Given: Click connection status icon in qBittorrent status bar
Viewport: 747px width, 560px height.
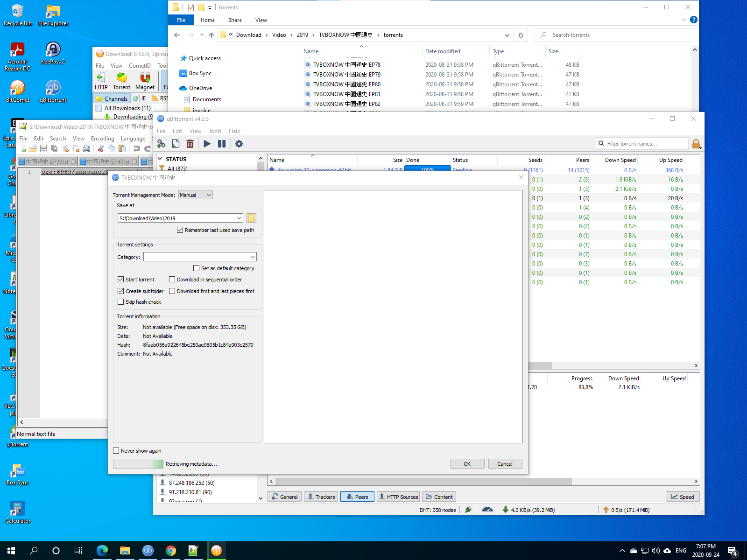Looking at the screenshot, I should tap(468, 510).
